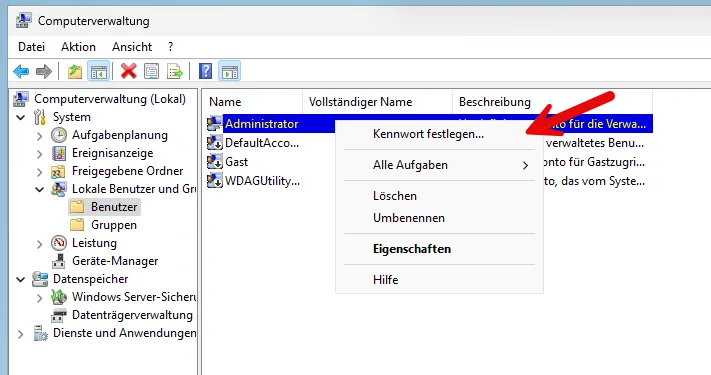
Task: Click the Forward arrow toolbar icon
Action: [44, 71]
